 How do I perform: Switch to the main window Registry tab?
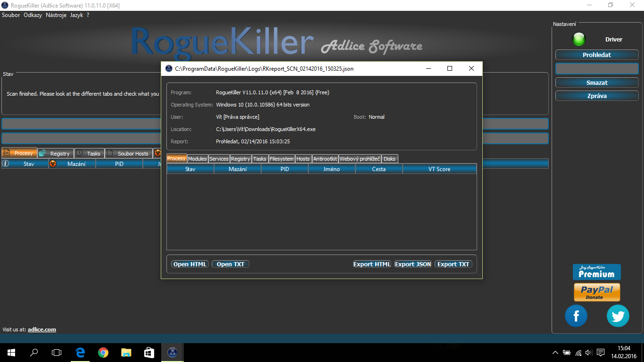click(x=56, y=153)
